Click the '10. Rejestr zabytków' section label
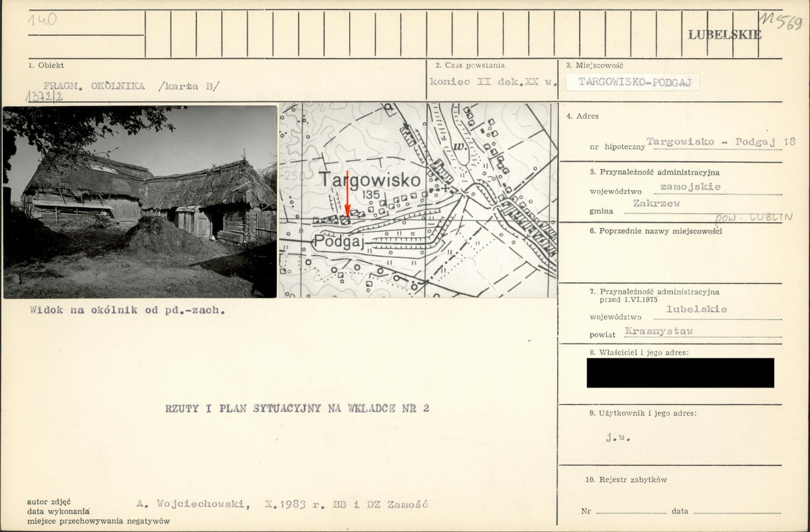Screen dimensions: 810x532 click(626, 479)
